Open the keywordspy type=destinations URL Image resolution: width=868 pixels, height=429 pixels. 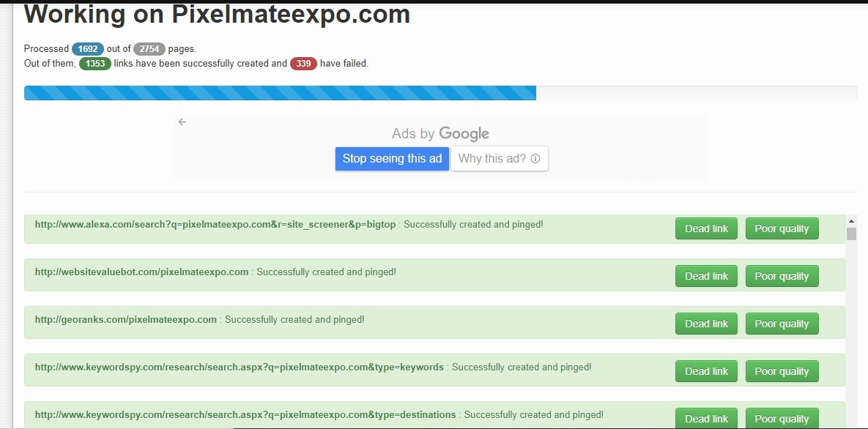coord(245,415)
